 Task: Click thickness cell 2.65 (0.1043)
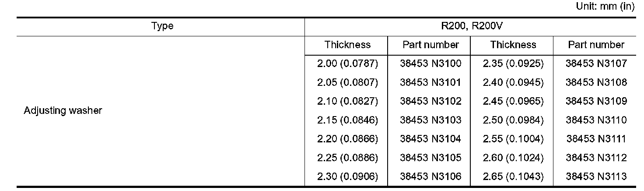coord(513,177)
